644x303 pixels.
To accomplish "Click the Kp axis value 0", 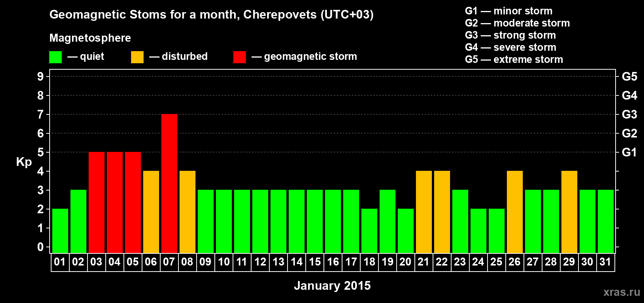I will pyautogui.click(x=41, y=247).
